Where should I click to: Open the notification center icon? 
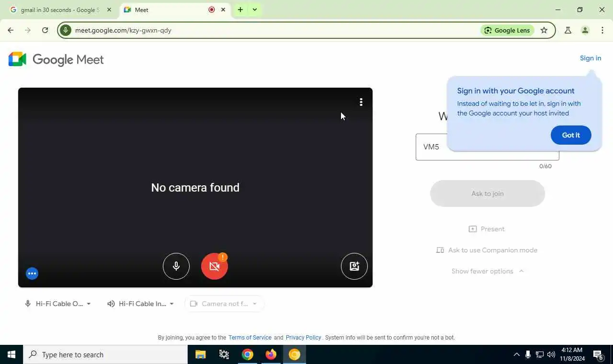pyautogui.click(x=598, y=354)
